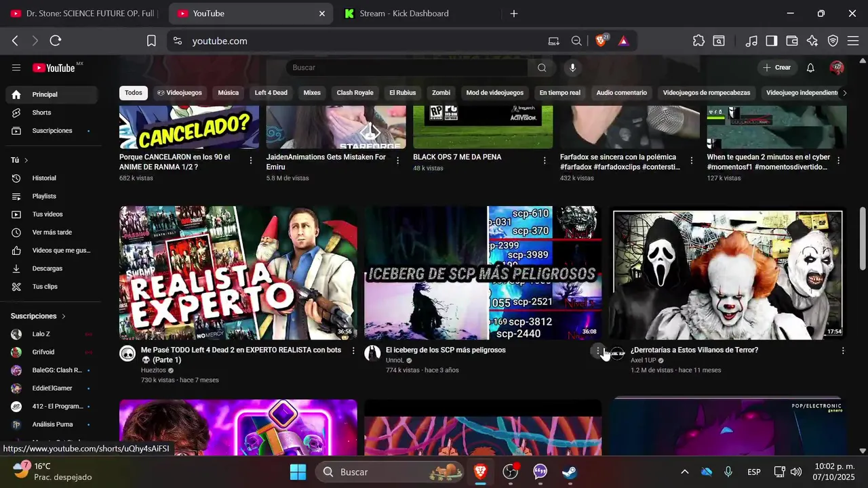Open zoom level magnifier in address bar
Image resolution: width=868 pixels, height=488 pixels.
(x=576, y=41)
